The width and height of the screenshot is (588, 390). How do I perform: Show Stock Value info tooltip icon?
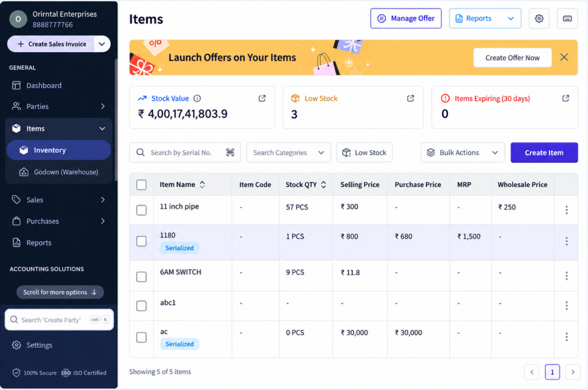click(x=197, y=98)
